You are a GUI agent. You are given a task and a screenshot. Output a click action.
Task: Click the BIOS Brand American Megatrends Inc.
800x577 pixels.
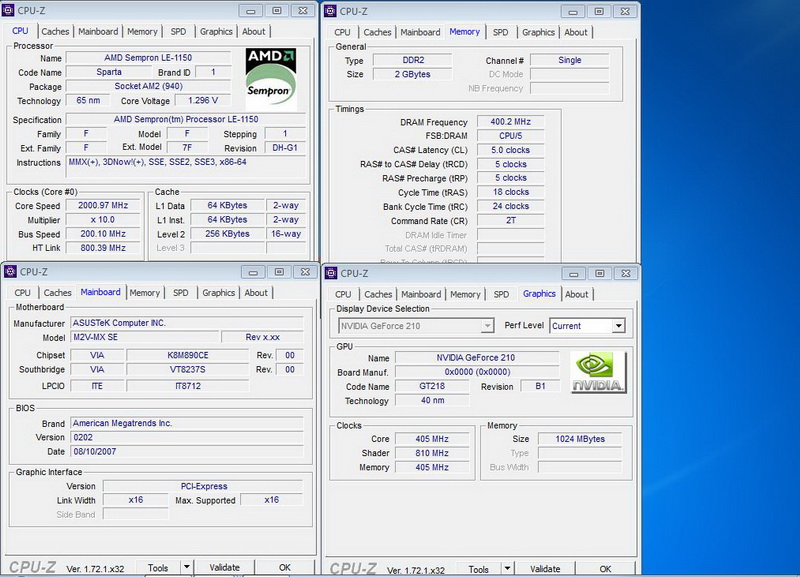187,423
